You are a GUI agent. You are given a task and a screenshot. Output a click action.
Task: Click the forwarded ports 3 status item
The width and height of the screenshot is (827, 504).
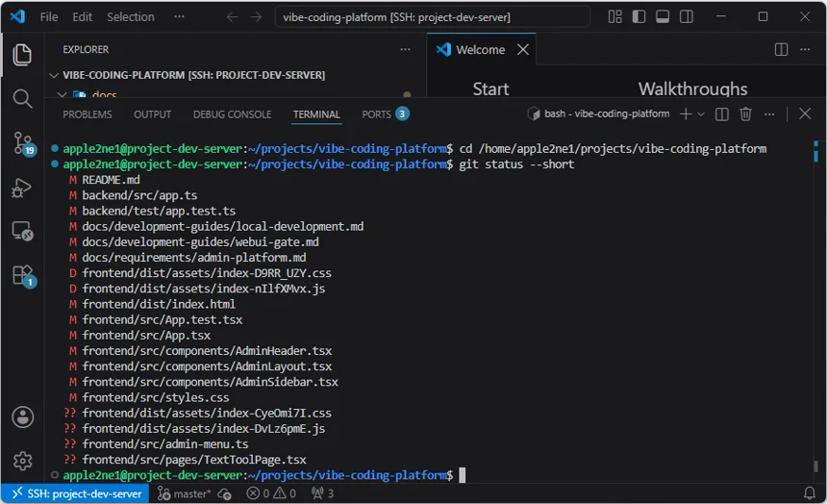(x=322, y=494)
